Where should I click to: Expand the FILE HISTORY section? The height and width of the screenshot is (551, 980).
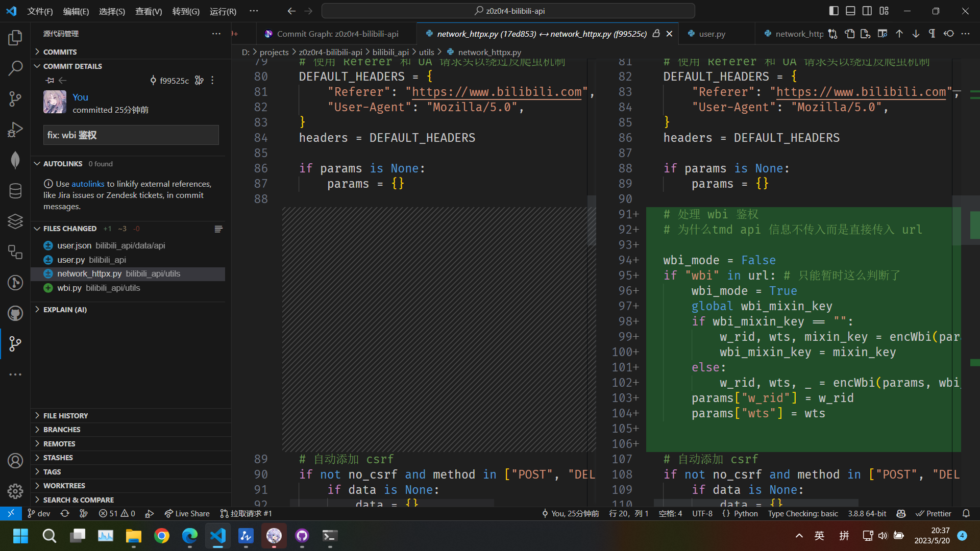[65, 416]
